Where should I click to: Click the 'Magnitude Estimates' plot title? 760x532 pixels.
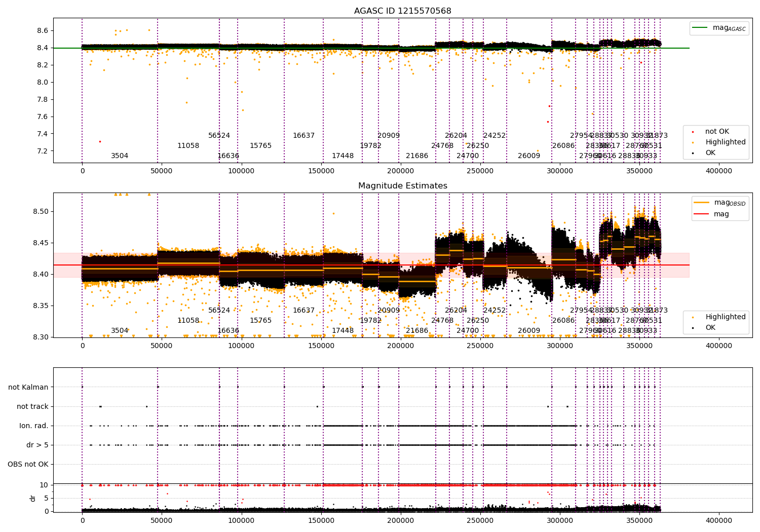tap(402, 186)
